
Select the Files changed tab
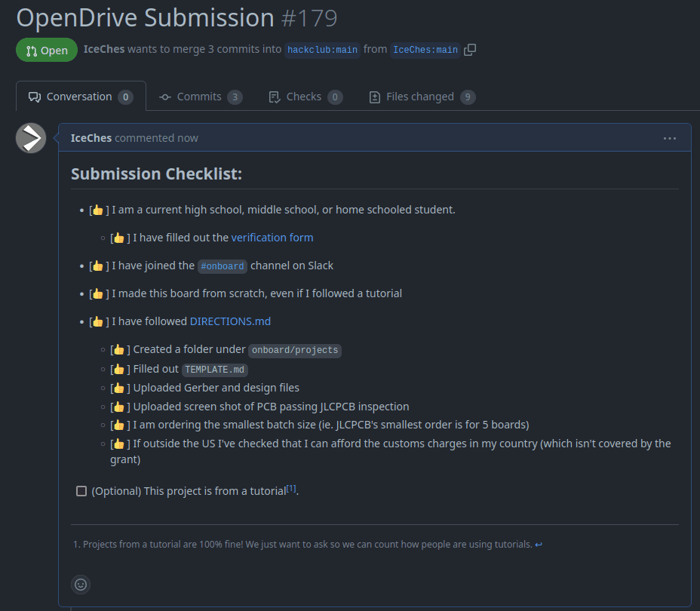coord(421,97)
